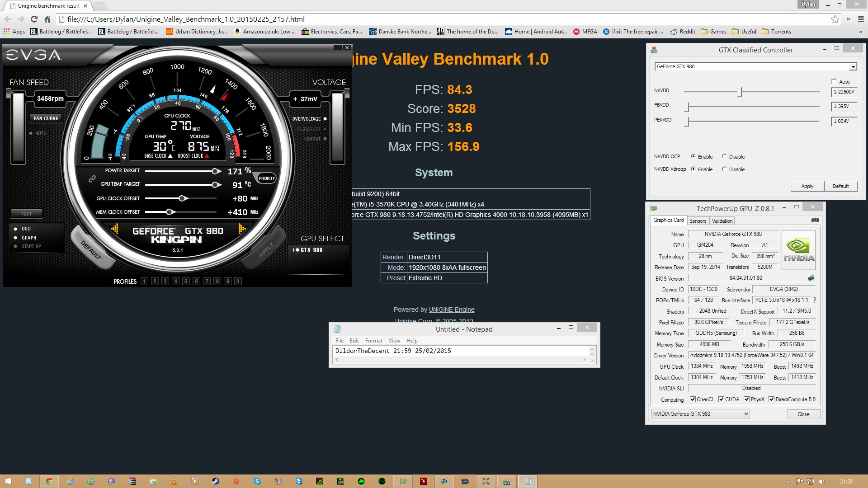Screen dimensions: 868x488
Task: Select profile slot 1 in Precision
Action: [x=144, y=281]
